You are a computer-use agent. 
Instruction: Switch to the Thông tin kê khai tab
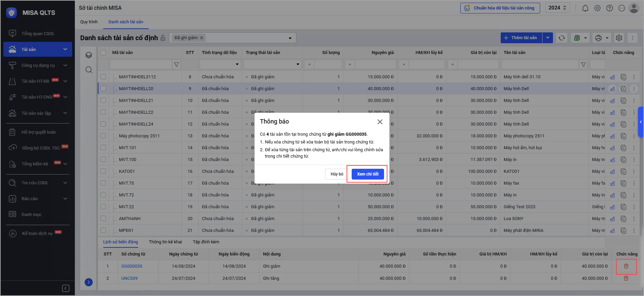165,242
